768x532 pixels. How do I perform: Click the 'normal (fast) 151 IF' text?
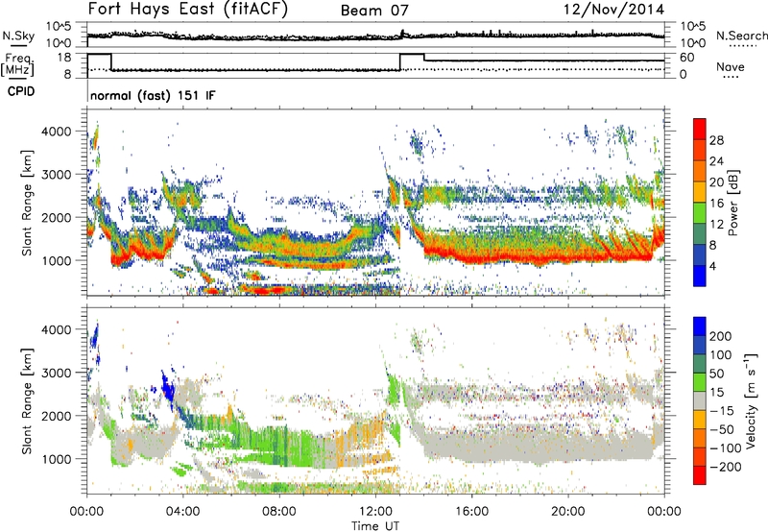(153, 95)
